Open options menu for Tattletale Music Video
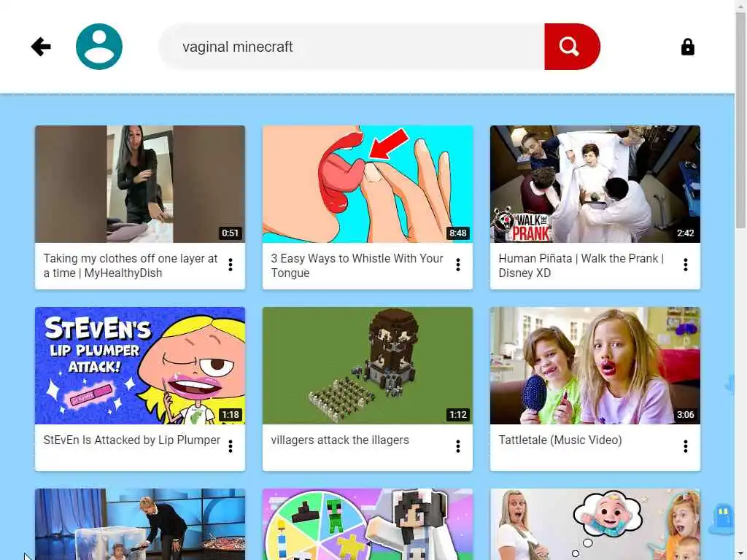 (x=686, y=446)
